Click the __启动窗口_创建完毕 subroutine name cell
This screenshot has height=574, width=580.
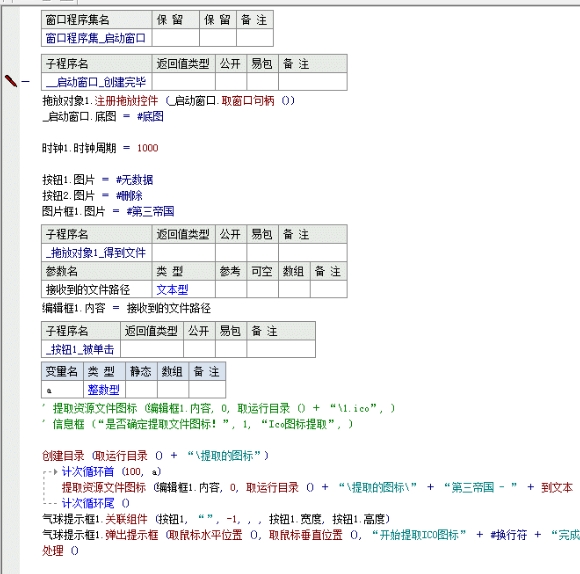pyautogui.click(x=97, y=82)
